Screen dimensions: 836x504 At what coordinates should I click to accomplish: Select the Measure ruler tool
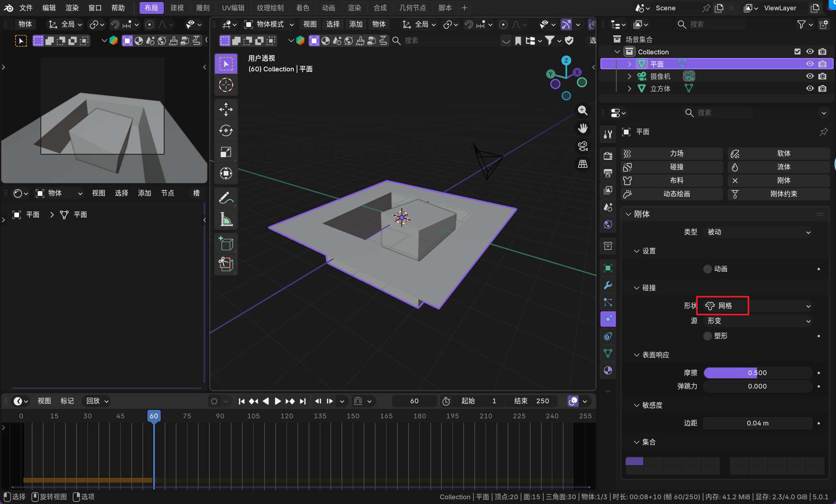click(x=226, y=219)
